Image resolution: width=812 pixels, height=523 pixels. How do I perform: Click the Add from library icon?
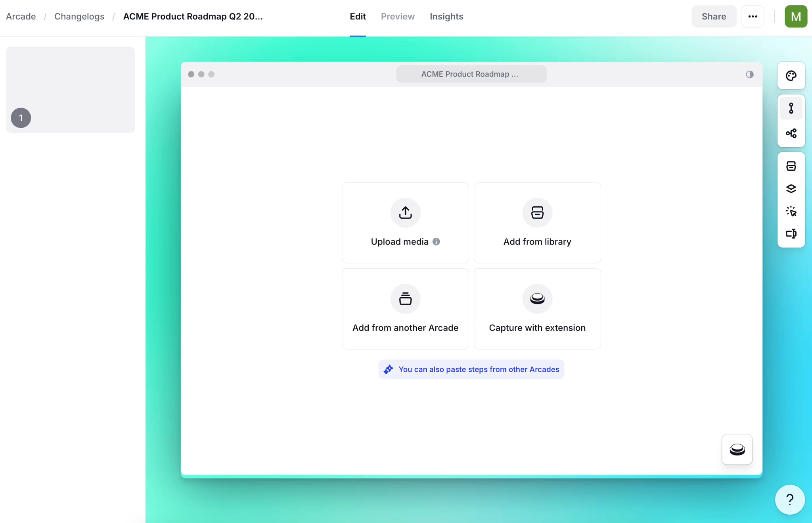tap(537, 213)
